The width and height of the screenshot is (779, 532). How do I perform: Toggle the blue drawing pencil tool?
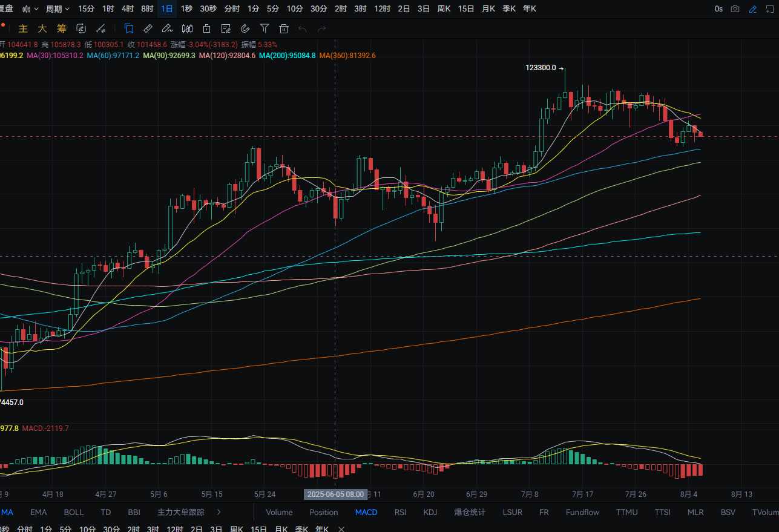tap(752, 9)
